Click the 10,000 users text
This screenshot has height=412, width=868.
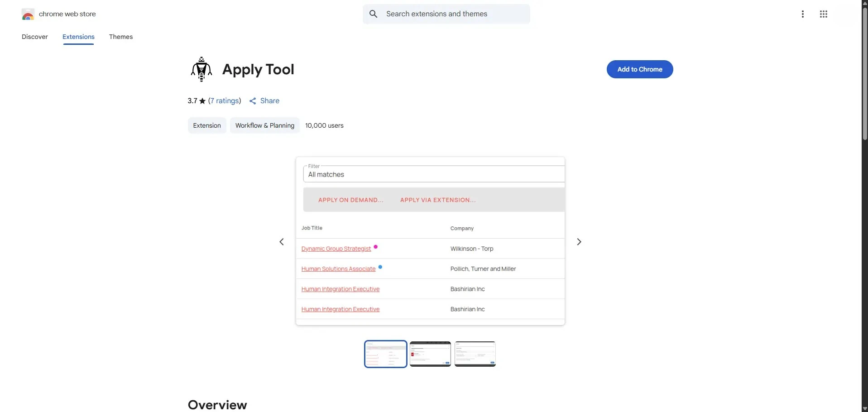[x=324, y=125]
